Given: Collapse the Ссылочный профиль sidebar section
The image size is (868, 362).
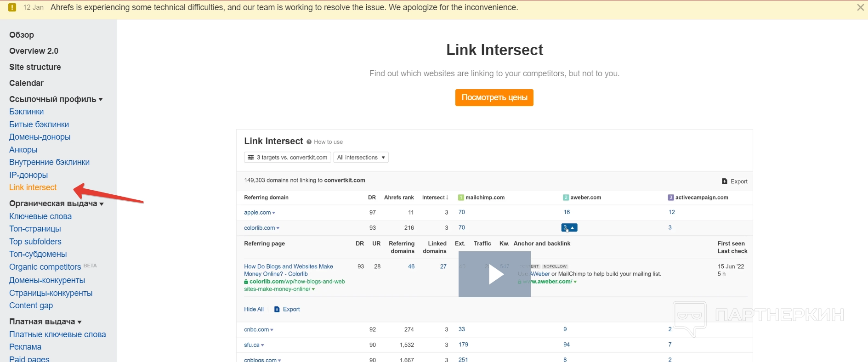Looking at the screenshot, I should tap(101, 99).
